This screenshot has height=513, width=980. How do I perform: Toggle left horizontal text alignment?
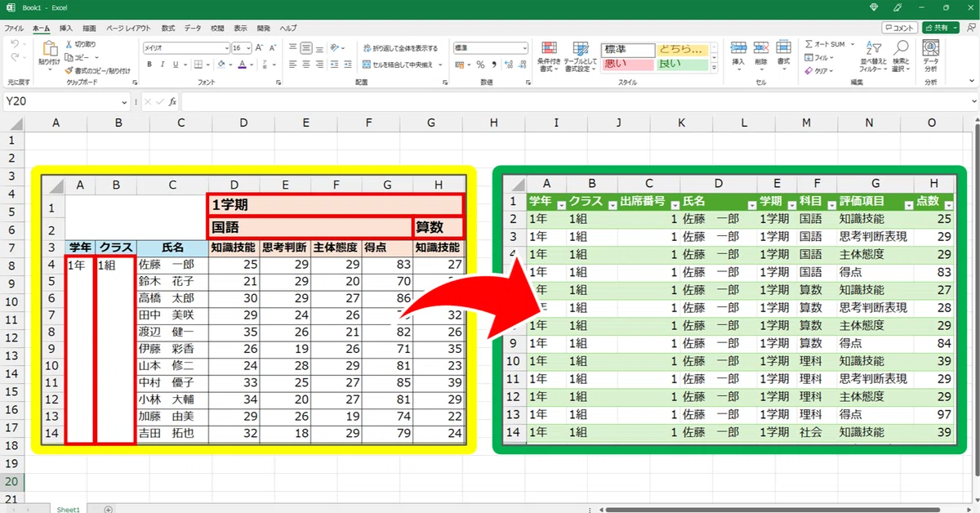293,65
